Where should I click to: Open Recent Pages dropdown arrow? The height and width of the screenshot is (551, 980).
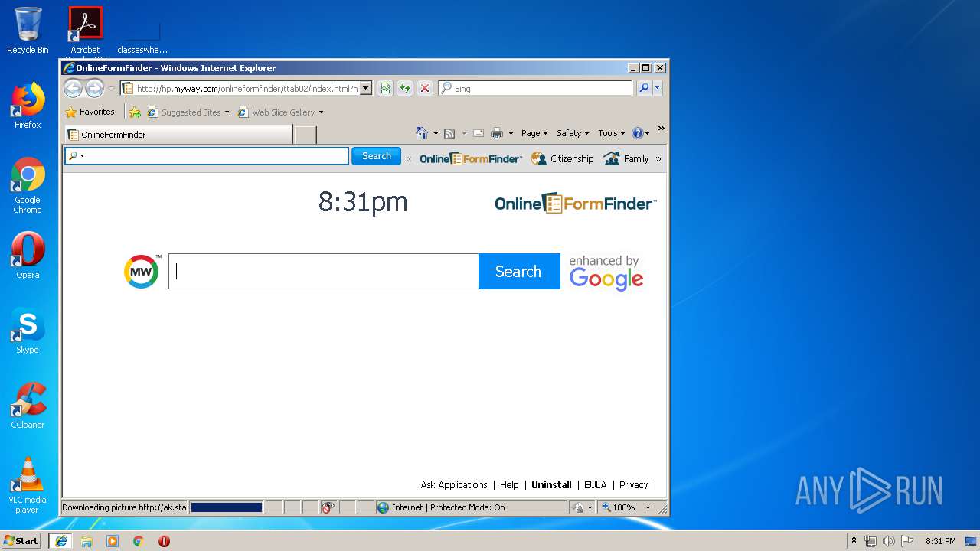pos(111,89)
